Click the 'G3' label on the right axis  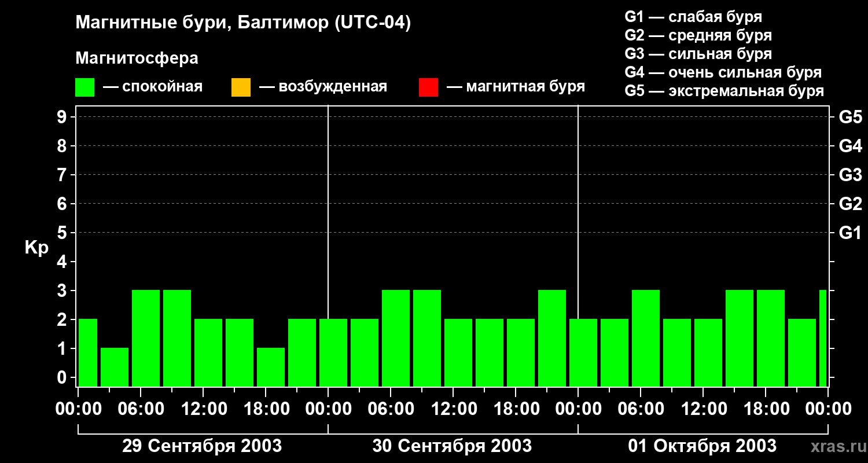click(850, 175)
